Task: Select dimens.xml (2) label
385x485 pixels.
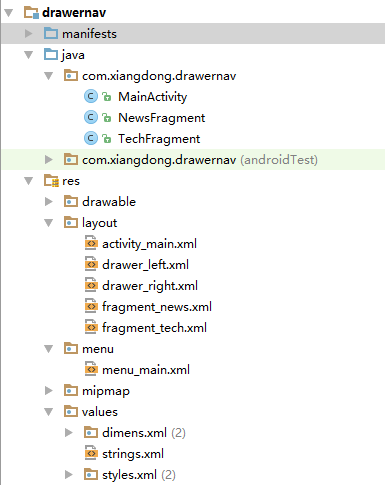Action: click(144, 433)
